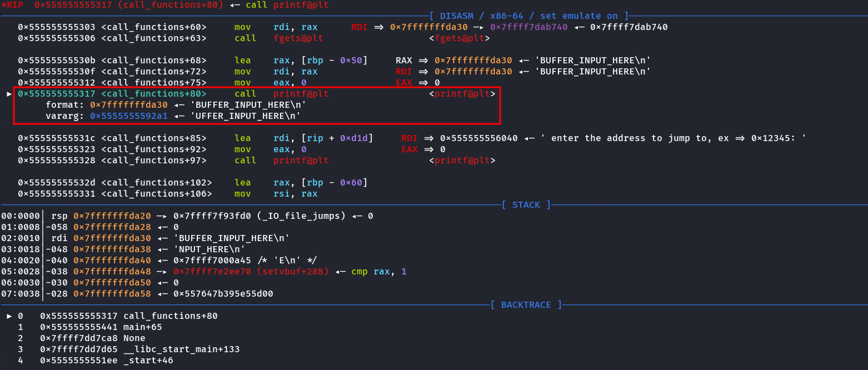Viewport: 868px width, 370px height.
Task: Click the _IO_file_jumps symbol in stack
Action: pyautogui.click(x=301, y=216)
